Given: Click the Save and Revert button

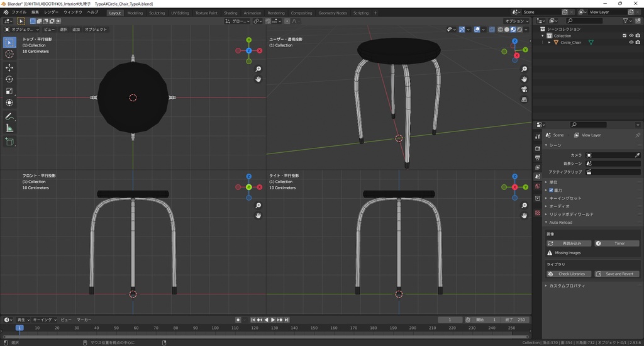Looking at the screenshot, I should 616,274.
